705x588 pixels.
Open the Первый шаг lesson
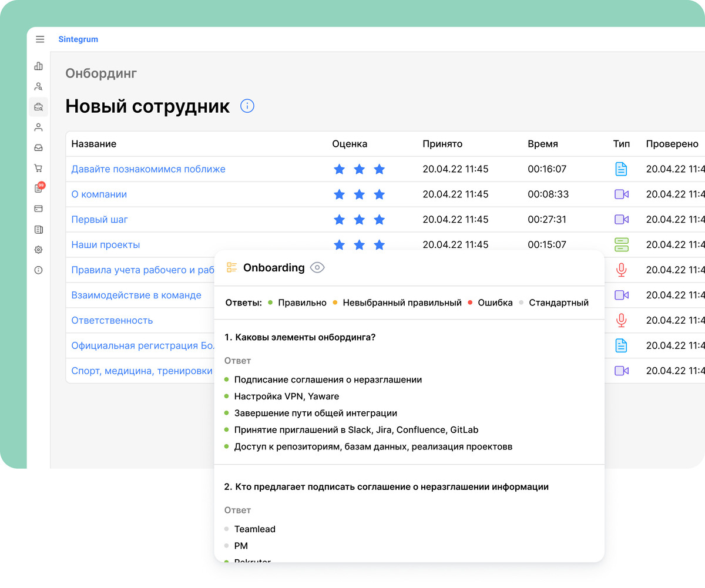[99, 220]
